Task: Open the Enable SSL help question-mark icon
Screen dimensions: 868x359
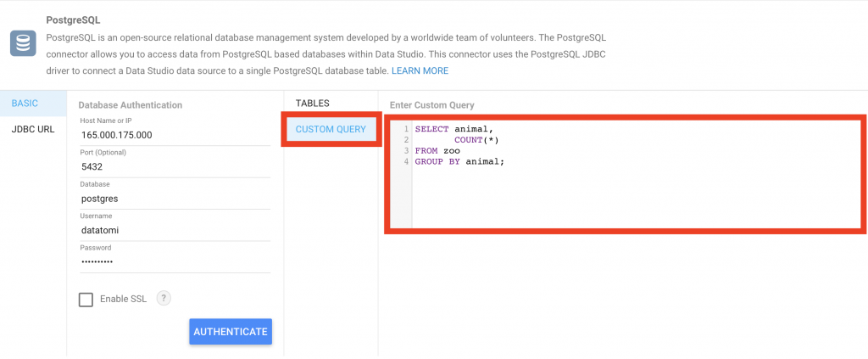Action: tap(164, 299)
